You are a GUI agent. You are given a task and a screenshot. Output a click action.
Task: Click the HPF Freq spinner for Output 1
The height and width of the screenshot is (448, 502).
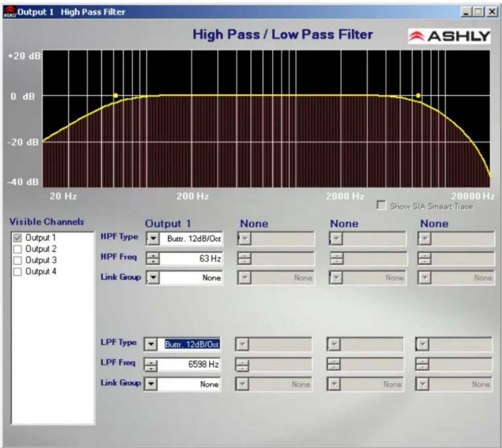153,258
